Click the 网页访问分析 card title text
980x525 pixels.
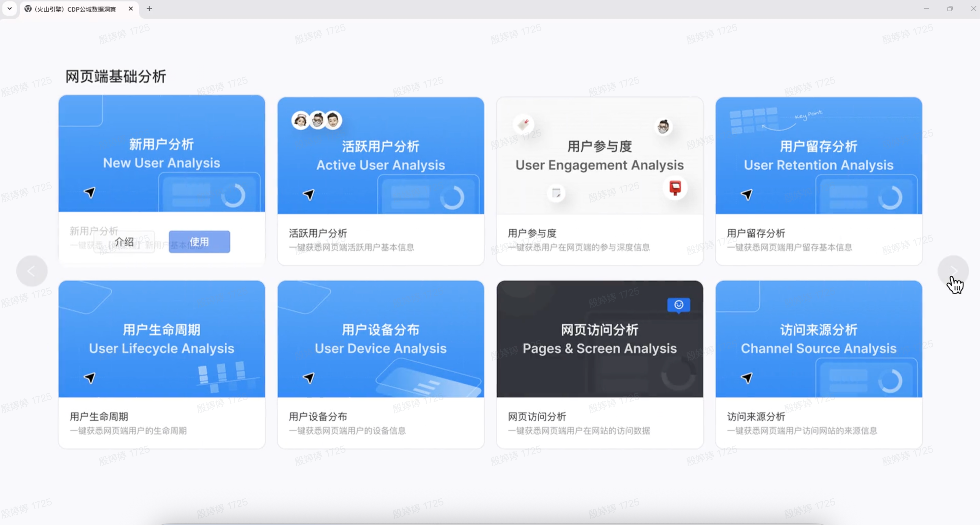click(x=537, y=417)
